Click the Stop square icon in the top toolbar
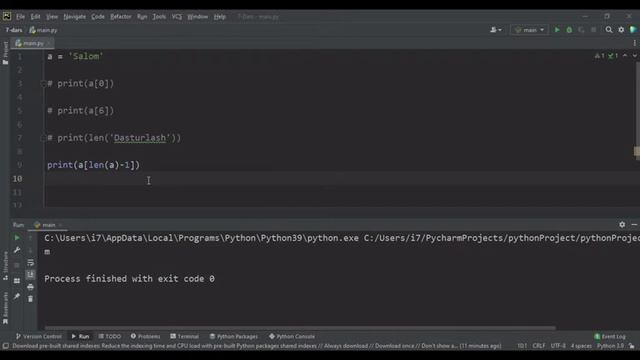 click(593, 30)
